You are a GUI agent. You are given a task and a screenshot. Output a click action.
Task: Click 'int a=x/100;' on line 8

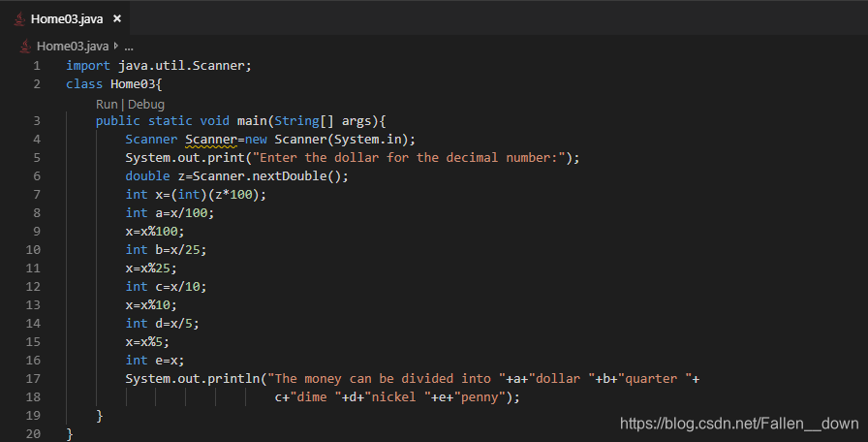point(170,212)
